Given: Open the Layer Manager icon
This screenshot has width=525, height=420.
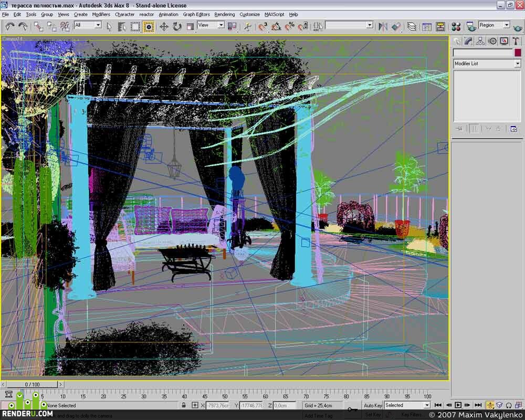Looking at the screenshot, I should [x=412, y=26].
